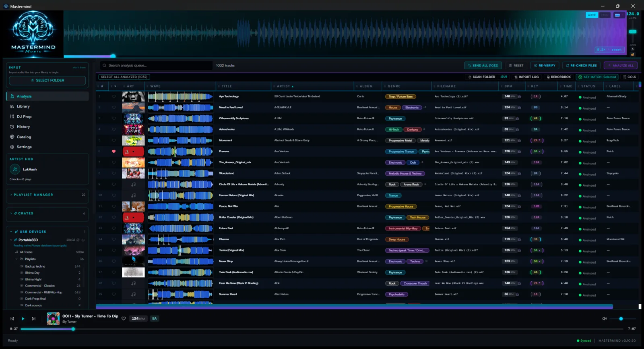Click the REKORDBOX button
Viewport: 644px width, 349px height.
tap(559, 77)
